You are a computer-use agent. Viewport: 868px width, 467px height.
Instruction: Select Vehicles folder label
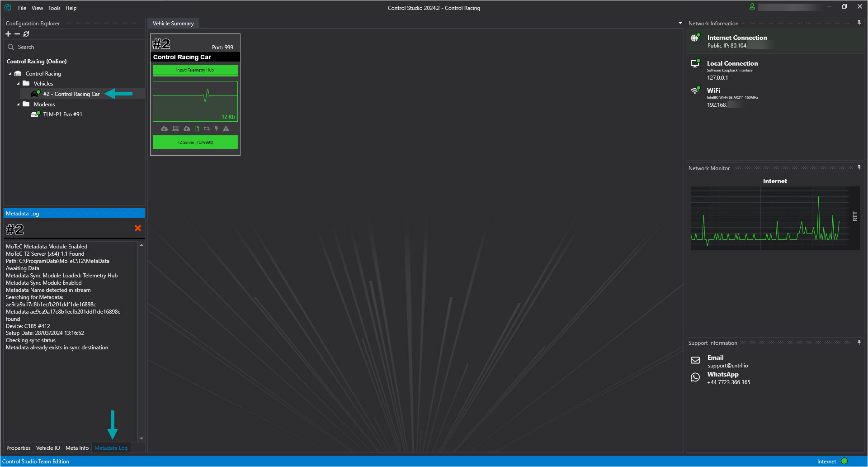tap(43, 84)
